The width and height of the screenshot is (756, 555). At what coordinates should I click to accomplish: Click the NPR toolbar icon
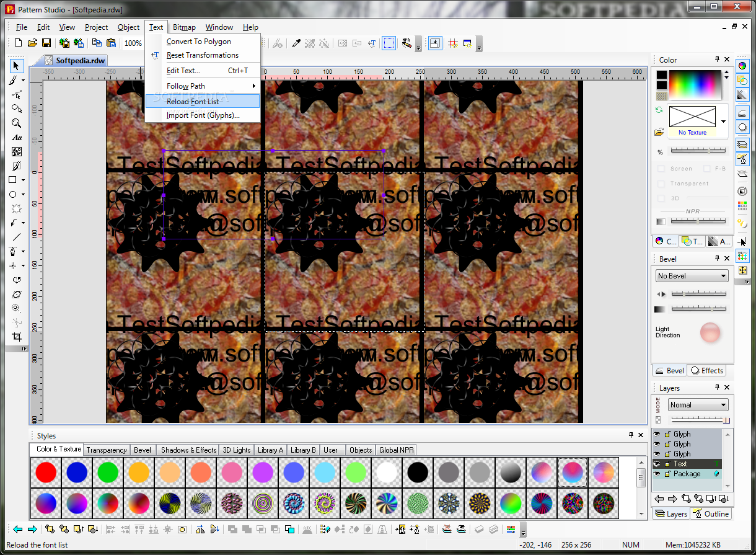tap(407, 43)
